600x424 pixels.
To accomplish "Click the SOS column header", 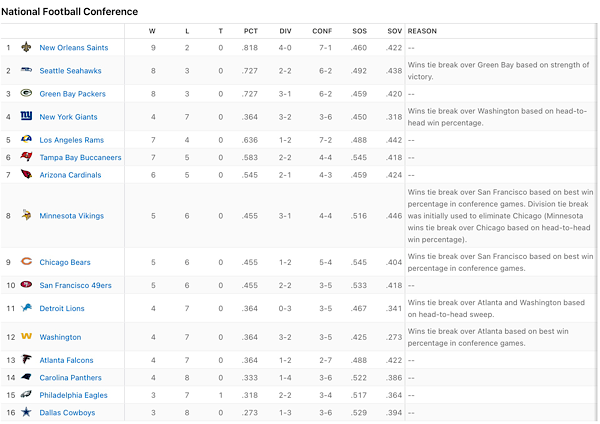I will click(359, 31).
